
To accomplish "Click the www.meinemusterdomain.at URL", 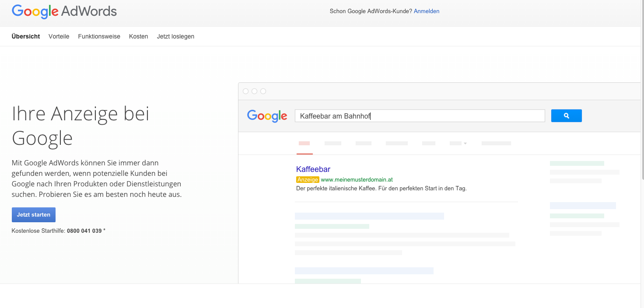I will coord(357,179).
